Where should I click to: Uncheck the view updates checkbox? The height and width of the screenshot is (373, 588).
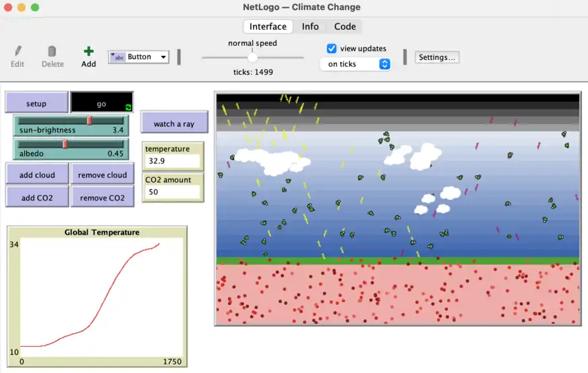point(331,49)
